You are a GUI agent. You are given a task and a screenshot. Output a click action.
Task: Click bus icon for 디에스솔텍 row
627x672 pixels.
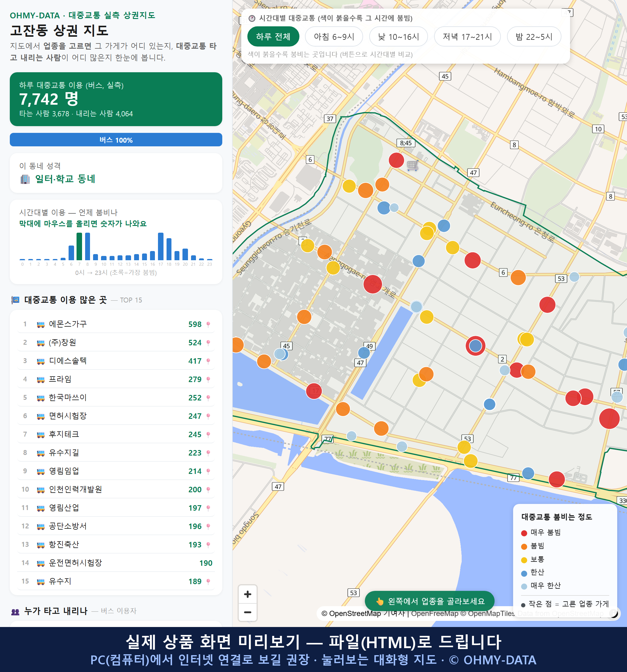(40, 361)
